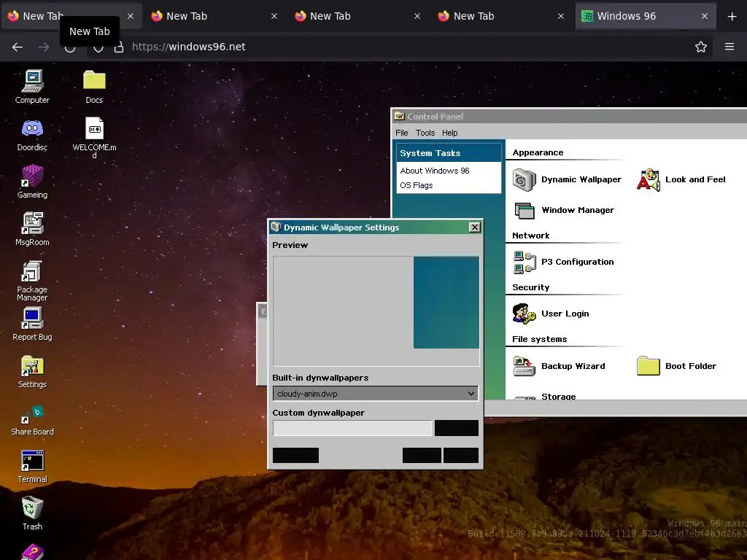Open Look and Feel applet
Screen dimensions: 747x560
[681, 180]
